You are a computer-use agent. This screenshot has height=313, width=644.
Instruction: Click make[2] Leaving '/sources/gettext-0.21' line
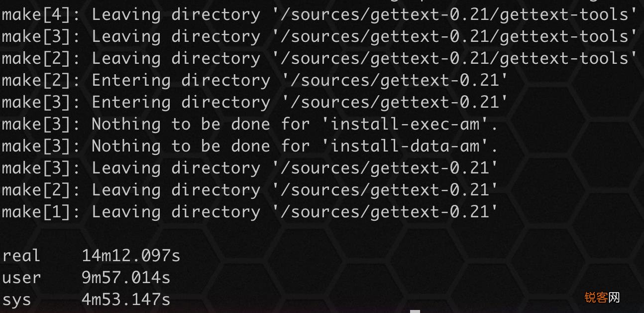(250, 190)
